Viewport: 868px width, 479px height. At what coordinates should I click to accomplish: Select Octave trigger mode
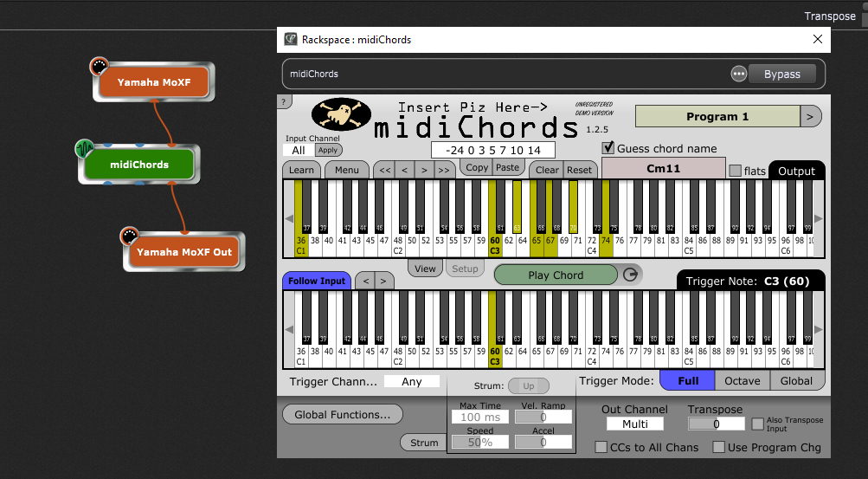point(743,380)
